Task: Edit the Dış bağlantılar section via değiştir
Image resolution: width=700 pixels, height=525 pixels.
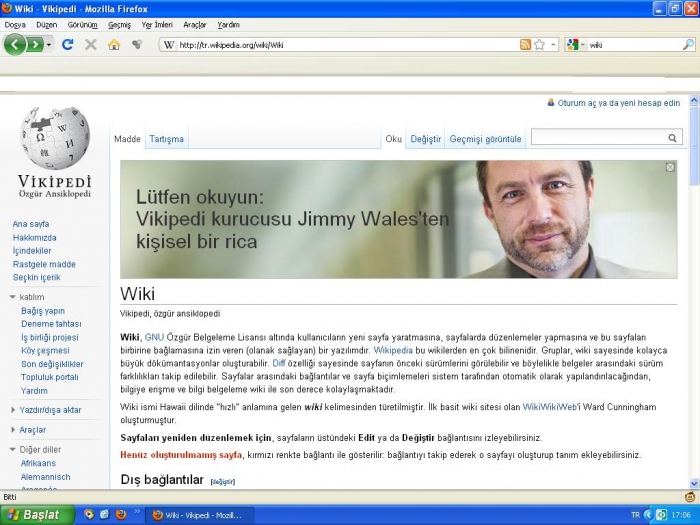Action: (x=223, y=481)
